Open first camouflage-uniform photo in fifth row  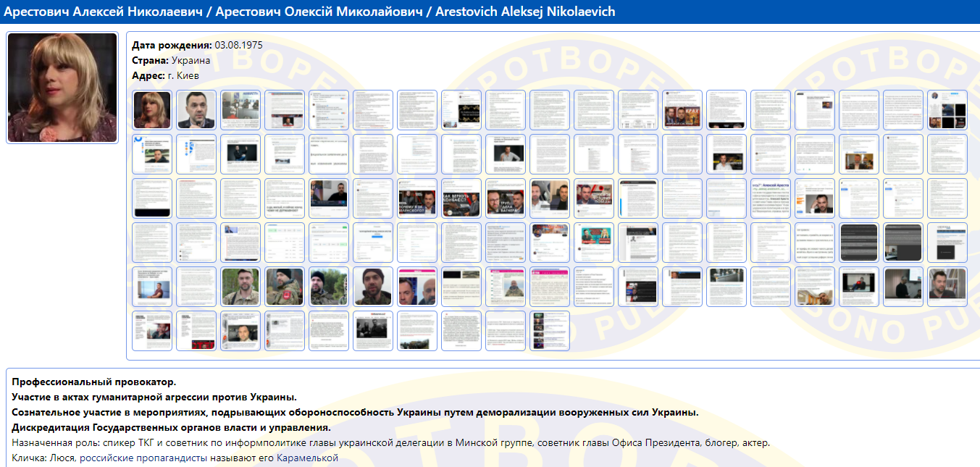click(240, 287)
